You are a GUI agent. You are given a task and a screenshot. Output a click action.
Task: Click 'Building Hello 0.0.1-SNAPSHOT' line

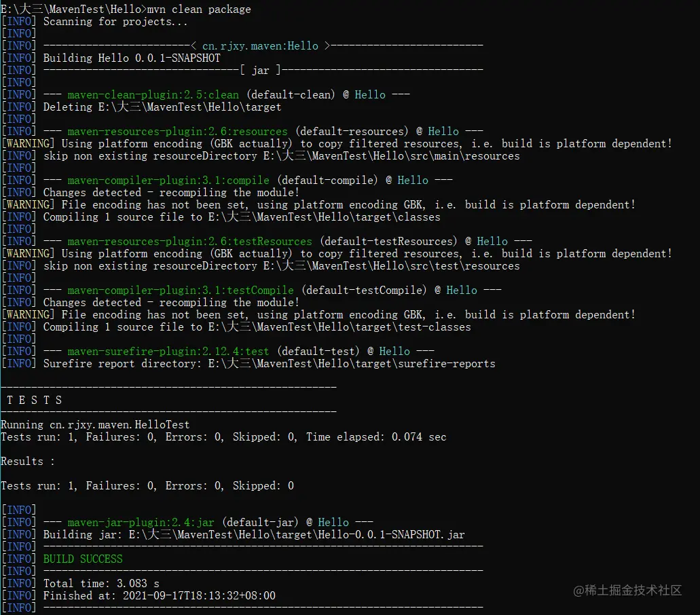tap(132, 58)
